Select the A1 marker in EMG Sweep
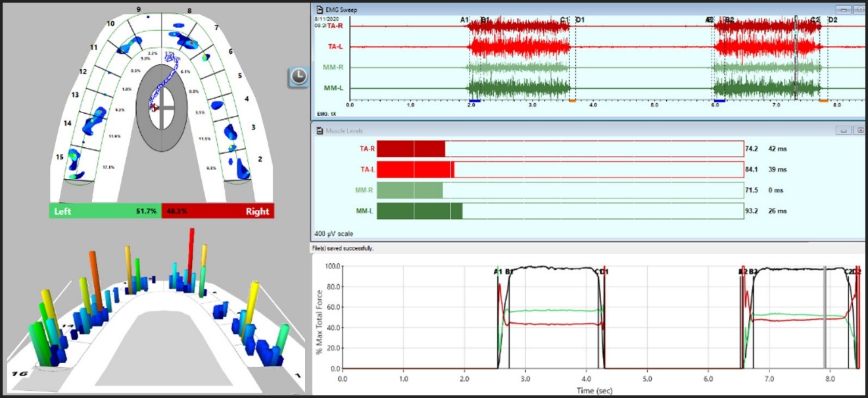The width and height of the screenshot is (868, 398). click(464, 20)
